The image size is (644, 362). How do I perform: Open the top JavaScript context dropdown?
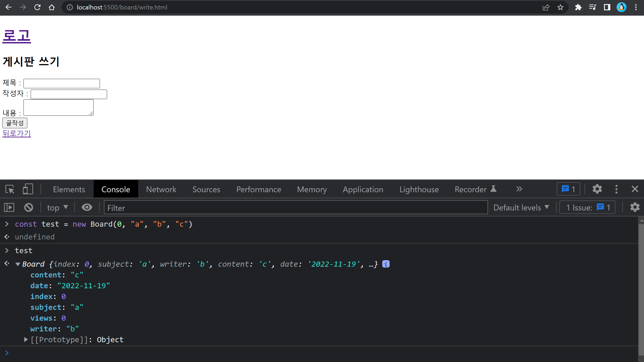[x=58, y=207]
